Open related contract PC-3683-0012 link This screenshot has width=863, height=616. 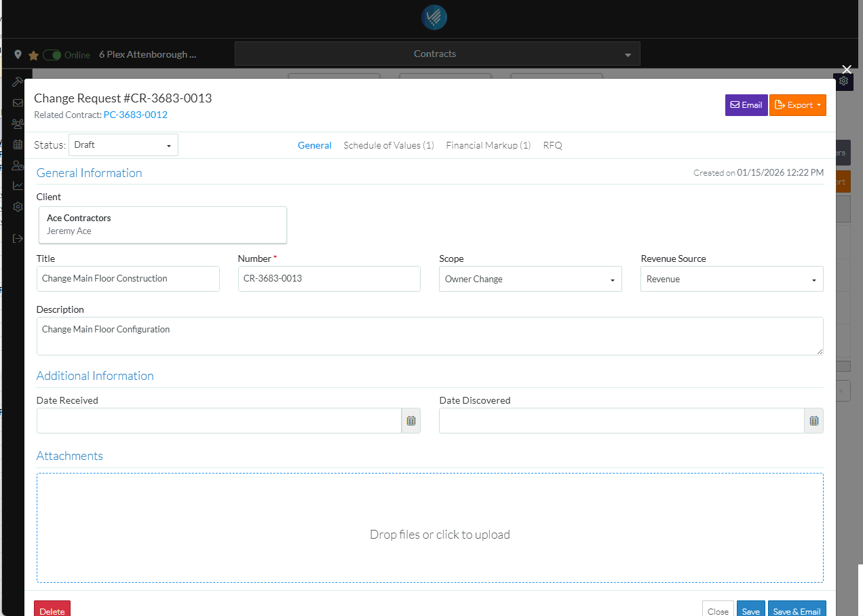135,115
